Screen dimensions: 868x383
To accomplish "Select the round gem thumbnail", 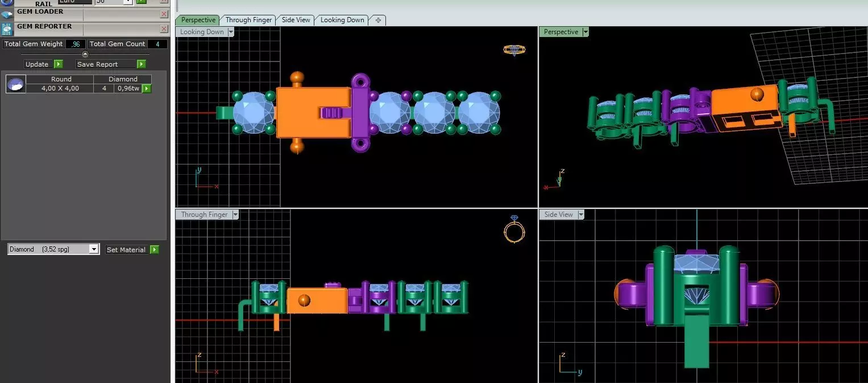I will [x=15, y=84].
